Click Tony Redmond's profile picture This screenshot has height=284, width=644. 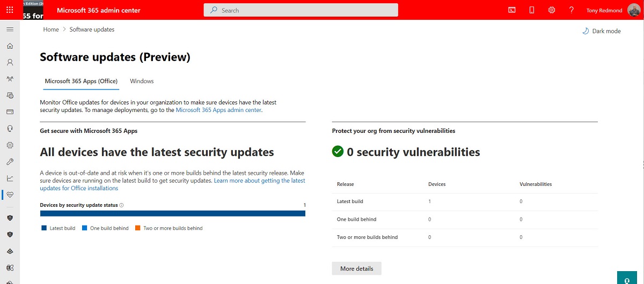click(634, 10)
